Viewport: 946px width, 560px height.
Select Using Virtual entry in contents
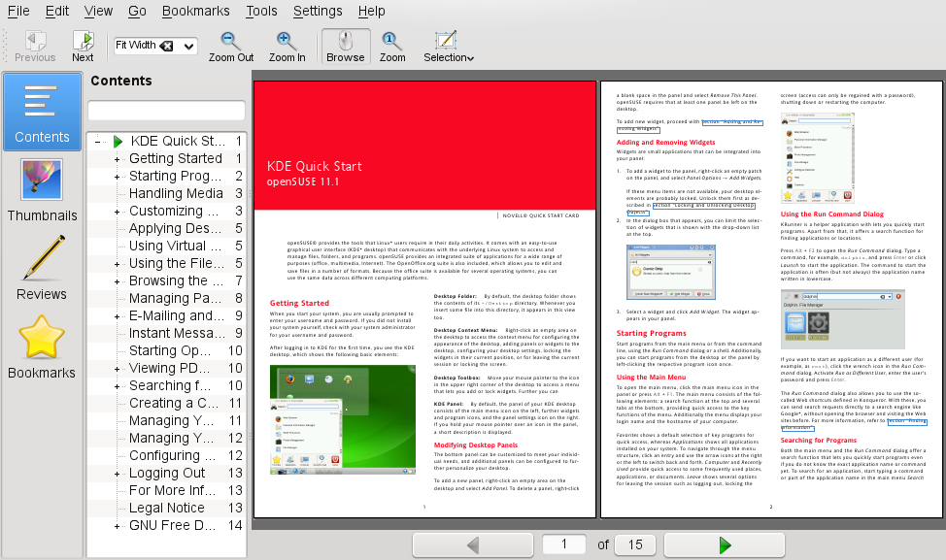click(175, 246)
